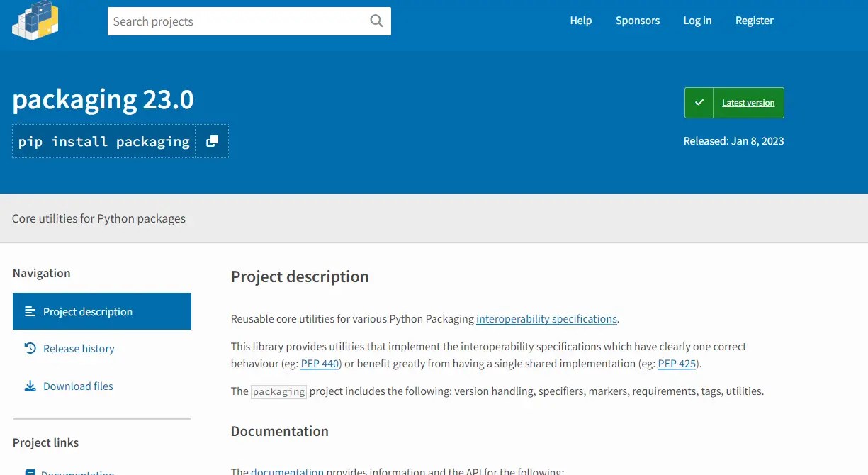This screenshot has width=868, height=475.
Task: Click the Latest version button
Action: pos(748,102)
